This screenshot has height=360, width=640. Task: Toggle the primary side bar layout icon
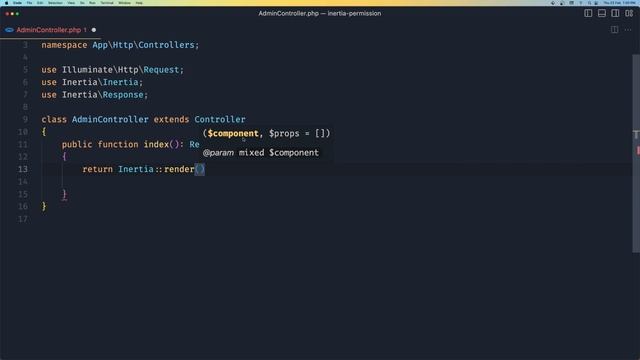click(588, 13)
